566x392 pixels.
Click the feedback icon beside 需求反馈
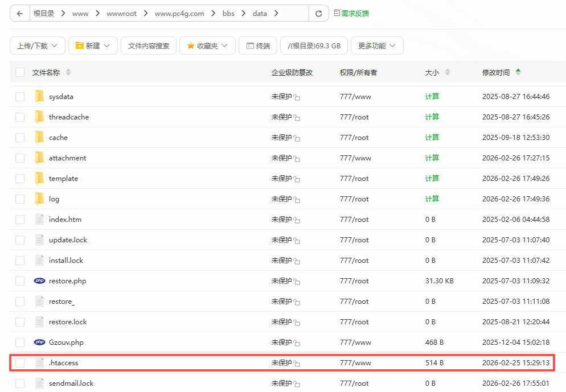click(337, 13)
